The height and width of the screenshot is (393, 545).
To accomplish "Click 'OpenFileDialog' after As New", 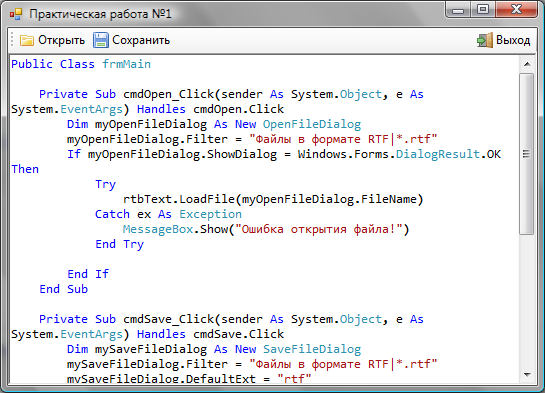I will (x=312, y=124).
